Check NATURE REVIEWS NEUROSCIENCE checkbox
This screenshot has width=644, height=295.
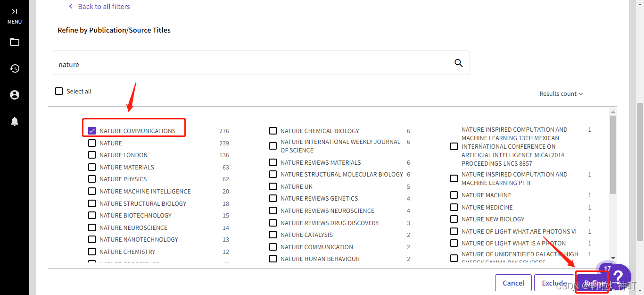(x=273, y=211)
